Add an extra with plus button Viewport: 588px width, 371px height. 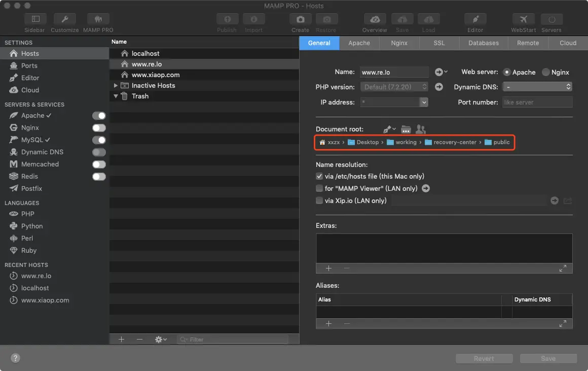[x=328, y=268]
